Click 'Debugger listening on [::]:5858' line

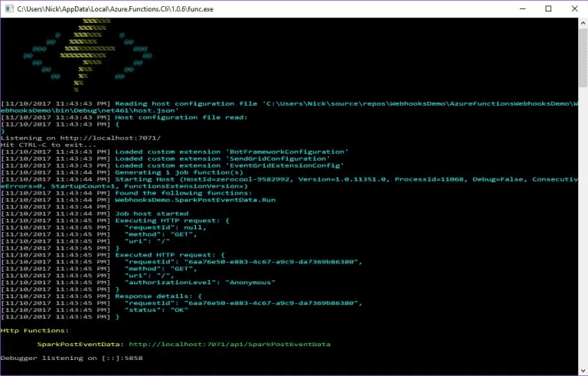pos(72,358)
